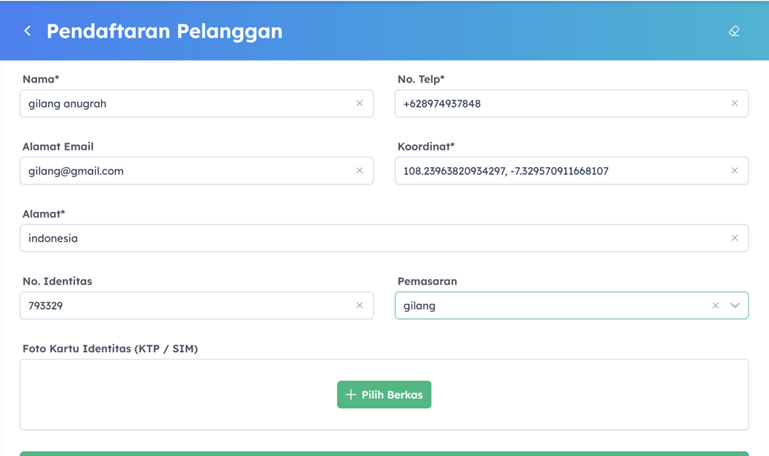Clear the No. Telp field
Viewport: 769px width, 456px height.
[x=734, y=103]
